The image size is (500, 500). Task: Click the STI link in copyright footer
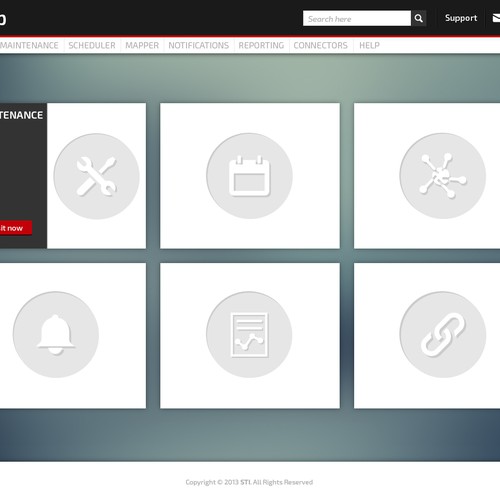[245, 482]
